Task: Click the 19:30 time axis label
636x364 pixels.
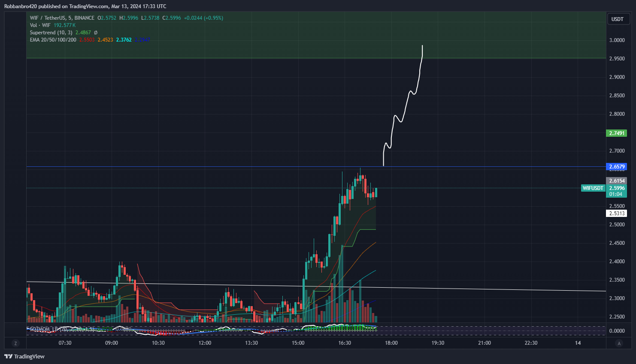Action: click(438, 343)
